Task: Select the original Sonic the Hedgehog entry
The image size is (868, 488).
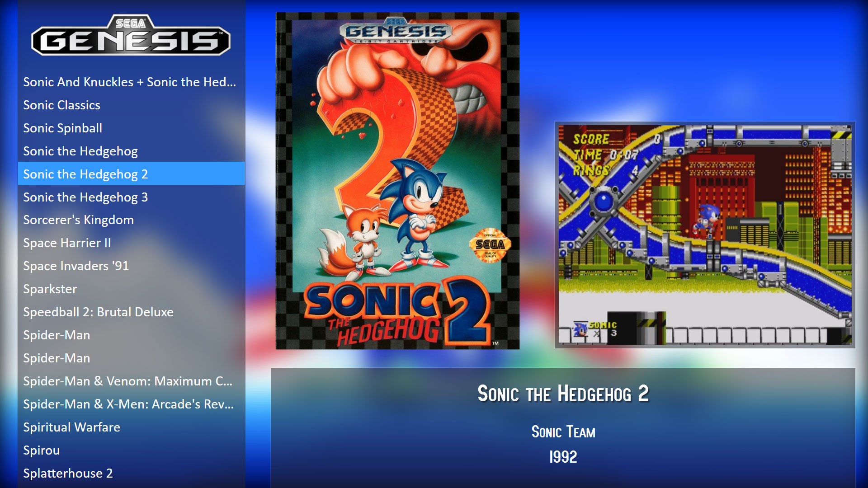Action: (x=131, y=151)
